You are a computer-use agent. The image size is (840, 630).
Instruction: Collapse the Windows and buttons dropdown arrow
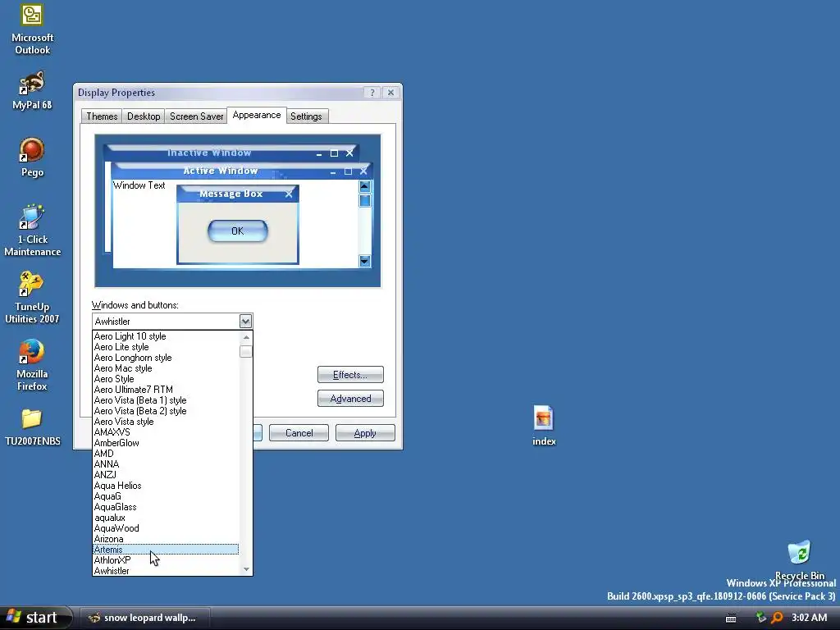(x=245, y=322)
